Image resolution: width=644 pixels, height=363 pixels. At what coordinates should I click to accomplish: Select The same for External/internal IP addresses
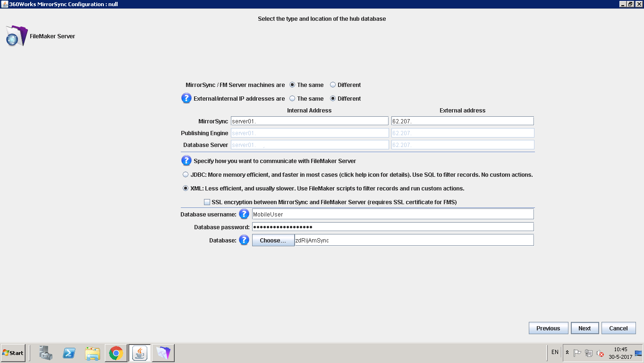[x=292, y=99]
